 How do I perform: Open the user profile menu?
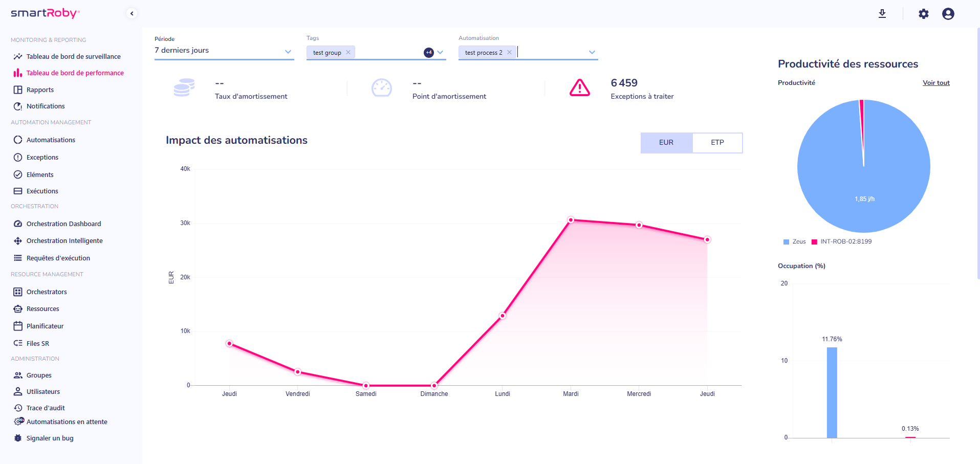[948, 14]
